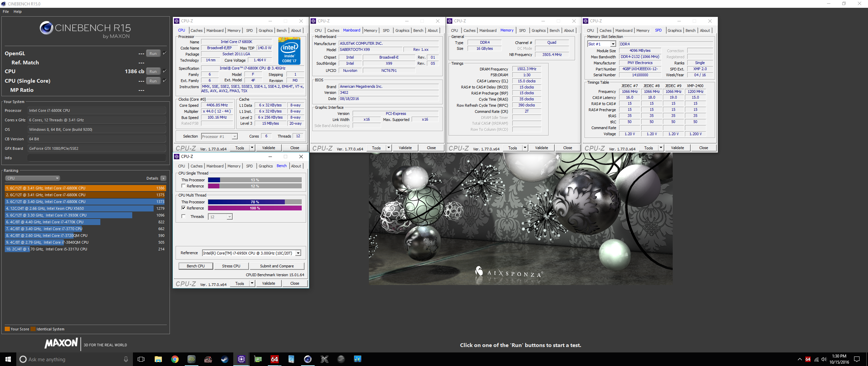Click the gray sphere taskbar icon
This screenshot has width=868, height=366.
(x=341, y=359)
